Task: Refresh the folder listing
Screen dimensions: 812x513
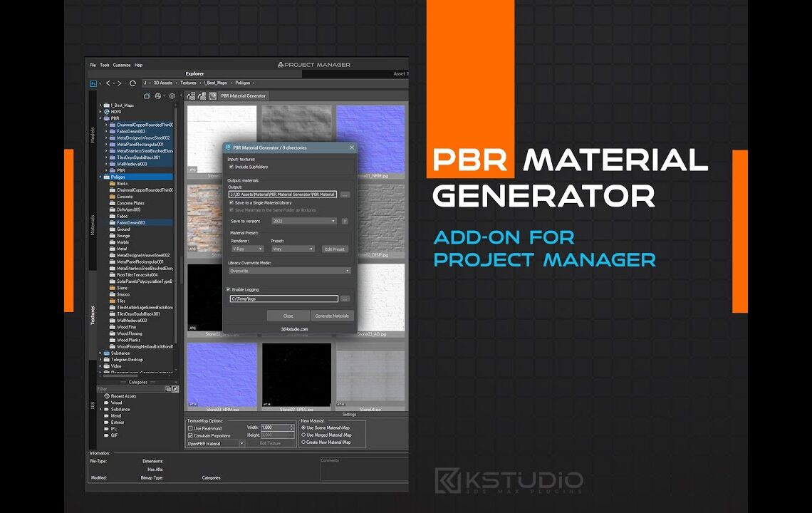Action: (132, 83)
